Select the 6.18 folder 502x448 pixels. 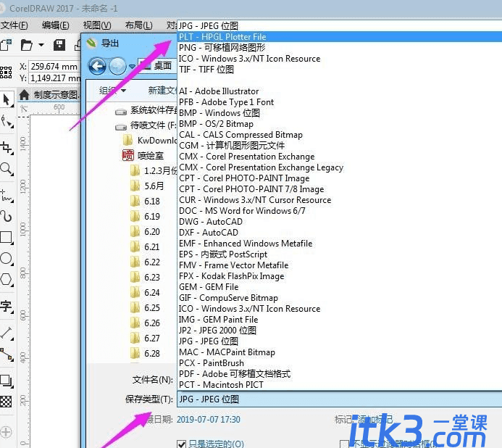coord(146,202)
